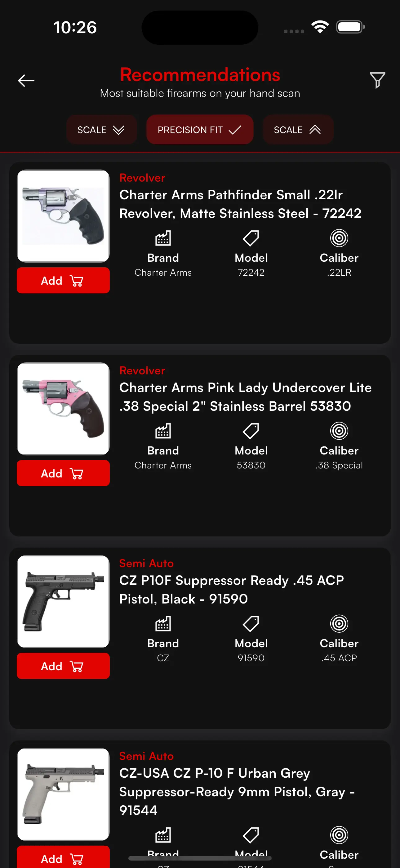The height and width of the screenshot is (868, 400).
Task: Click Model tag icon for Pink Lady revolver
Action: pos(251,431)
